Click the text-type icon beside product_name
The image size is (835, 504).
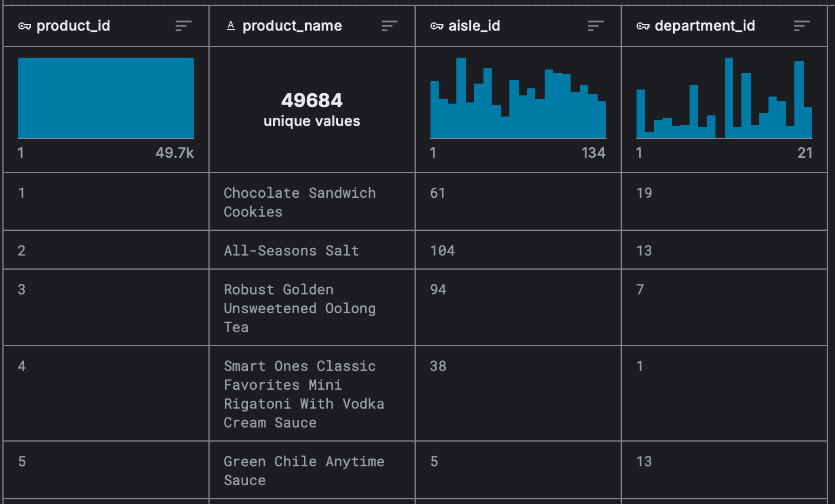(231, 26)
